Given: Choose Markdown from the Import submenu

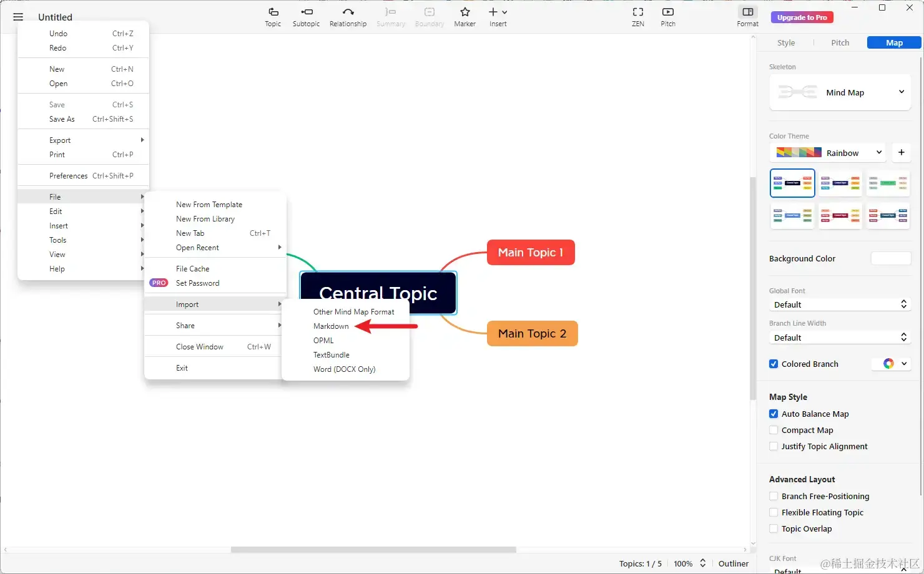Looking at the screenshot, I should pyautogui.click(x=331, y=326).
